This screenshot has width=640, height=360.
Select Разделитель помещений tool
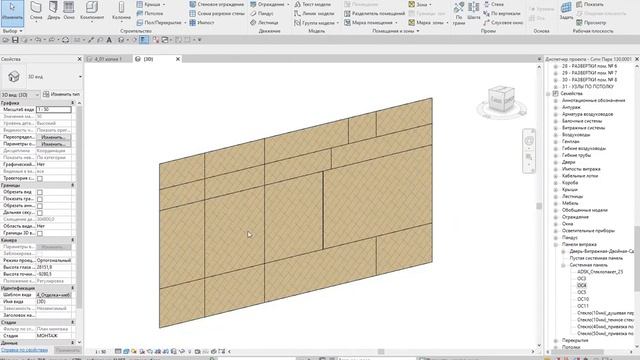(x=374, y=13)
